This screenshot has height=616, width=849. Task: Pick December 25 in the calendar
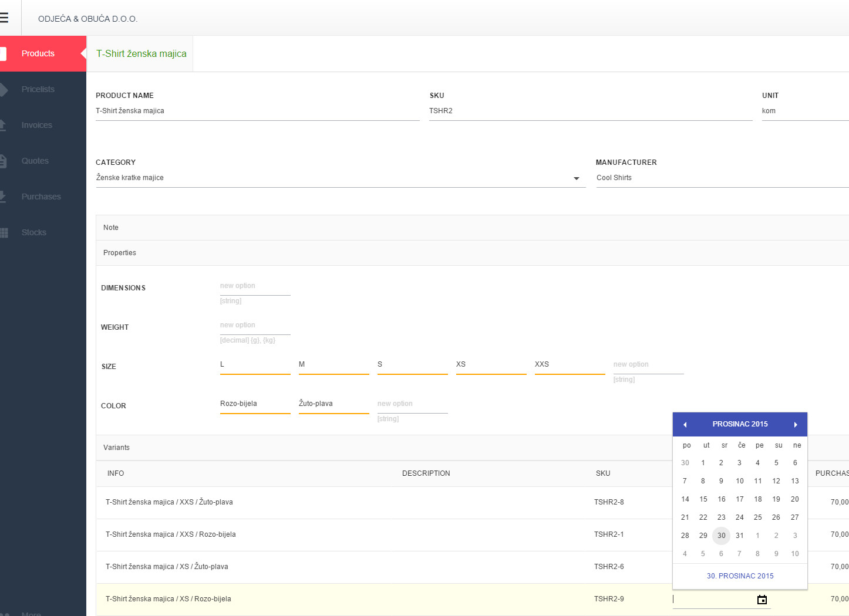[758, 517]
